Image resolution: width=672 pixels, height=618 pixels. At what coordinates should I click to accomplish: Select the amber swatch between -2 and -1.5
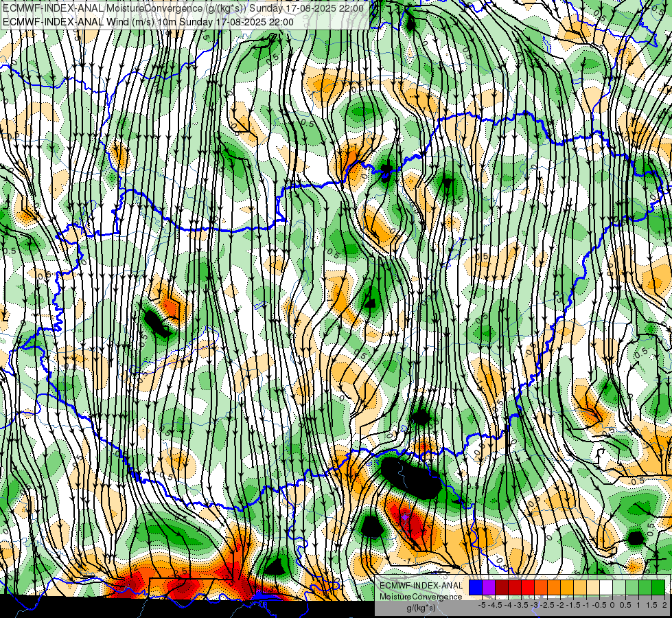pos(567,587)
